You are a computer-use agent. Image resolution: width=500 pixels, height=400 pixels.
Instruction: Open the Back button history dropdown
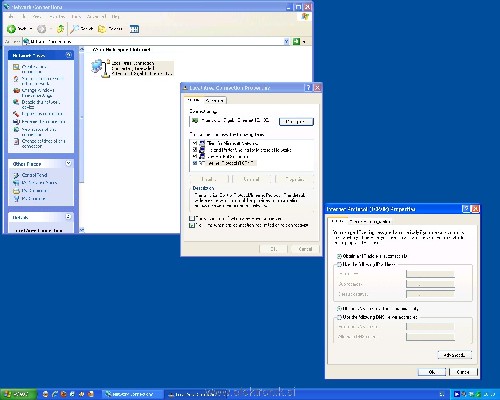click(x=31, y=29)
